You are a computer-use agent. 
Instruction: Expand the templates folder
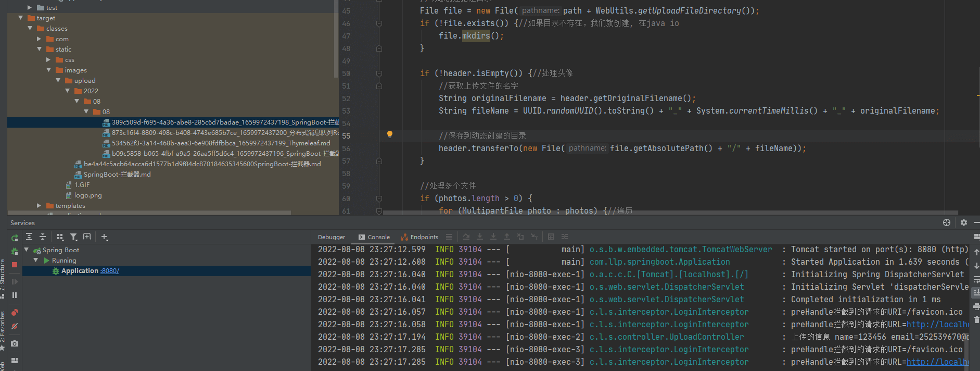[39, 205]
